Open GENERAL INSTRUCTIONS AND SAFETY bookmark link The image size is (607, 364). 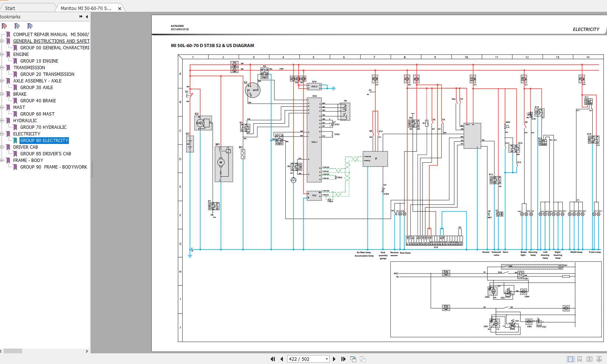tap(51, 41)
